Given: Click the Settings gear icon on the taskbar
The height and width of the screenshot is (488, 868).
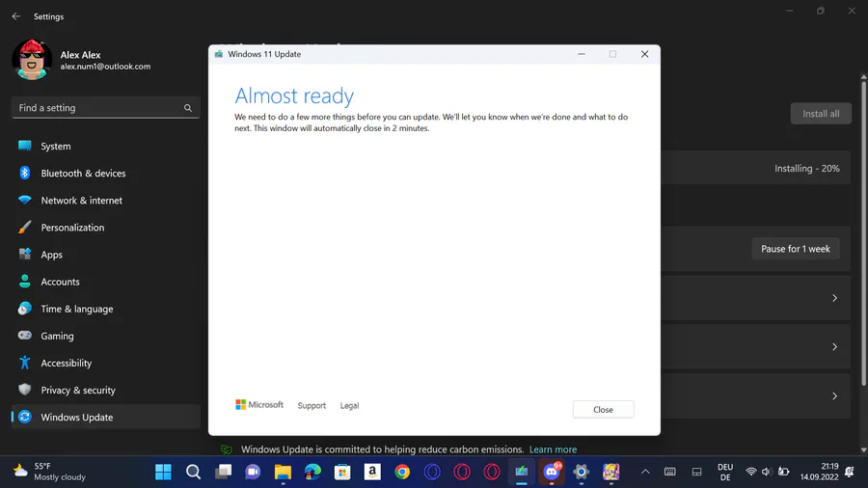Looking at the screenshot, I should (x=582, y=472).
